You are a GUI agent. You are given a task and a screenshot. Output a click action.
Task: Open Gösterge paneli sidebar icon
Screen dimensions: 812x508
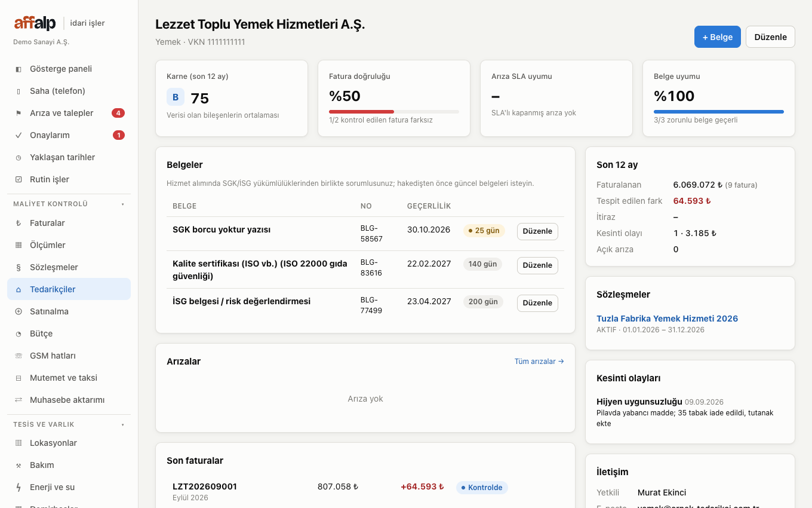click(x=19, y=69)
